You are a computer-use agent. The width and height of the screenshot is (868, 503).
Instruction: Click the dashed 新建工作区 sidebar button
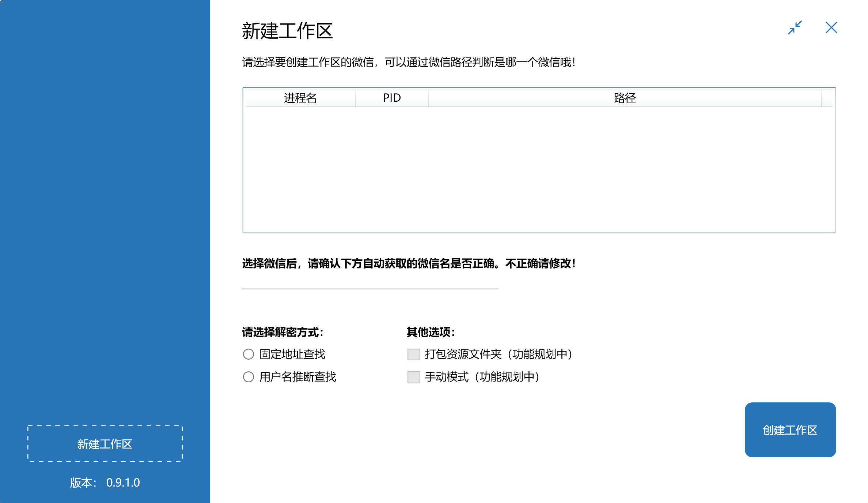(105, 444)
